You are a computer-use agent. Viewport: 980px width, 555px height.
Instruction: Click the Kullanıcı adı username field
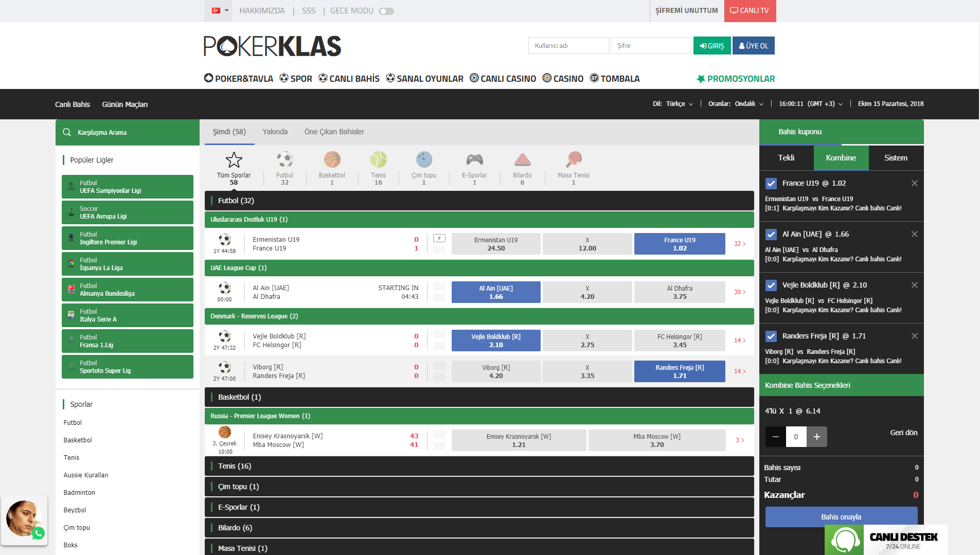[568, 46]
